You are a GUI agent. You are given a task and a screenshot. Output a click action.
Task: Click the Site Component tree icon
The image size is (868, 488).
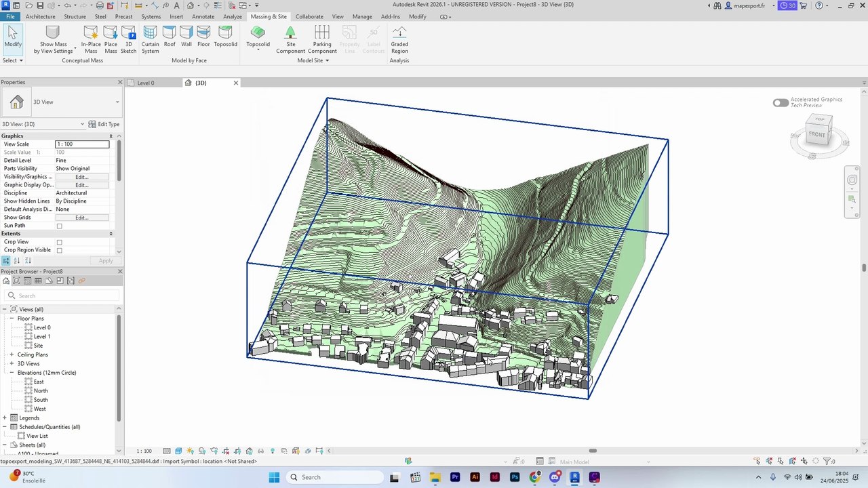point(290,32)
